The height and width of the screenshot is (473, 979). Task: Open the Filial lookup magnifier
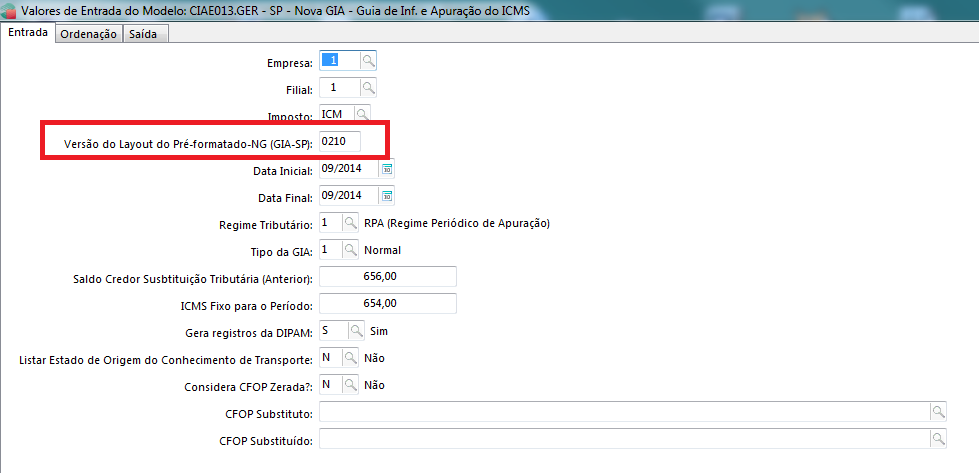[368, 88]
